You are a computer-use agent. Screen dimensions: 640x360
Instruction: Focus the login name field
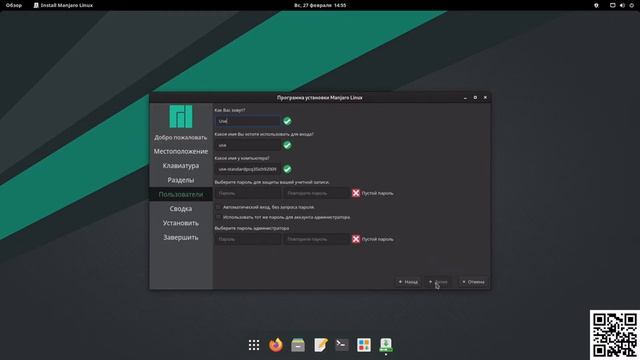pyautogui.click(x=248, y=145)
